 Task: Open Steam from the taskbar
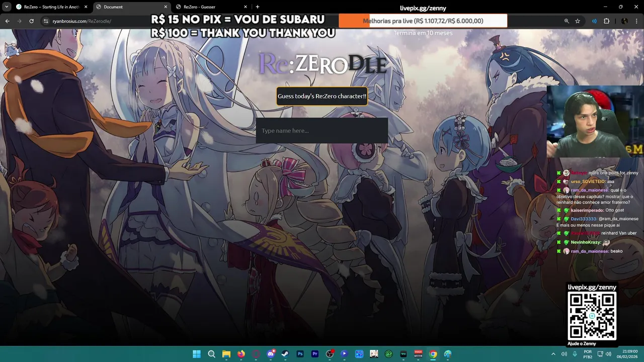tap(285, 354)
